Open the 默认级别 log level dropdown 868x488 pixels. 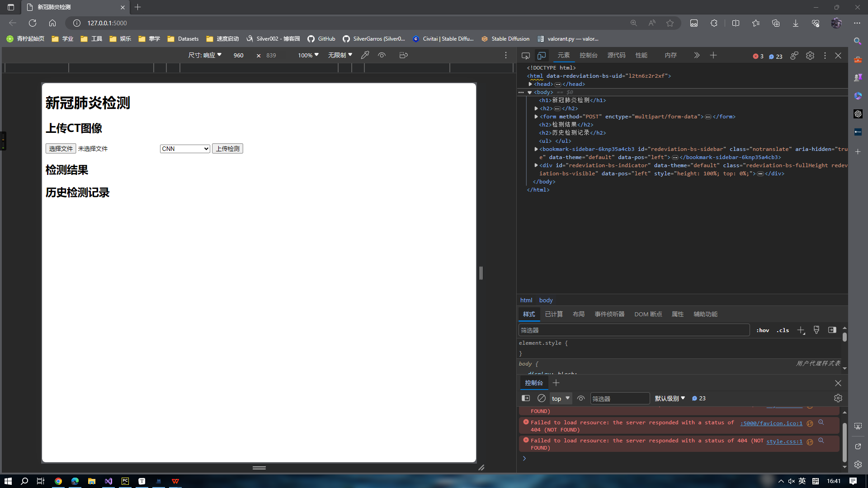669,398
